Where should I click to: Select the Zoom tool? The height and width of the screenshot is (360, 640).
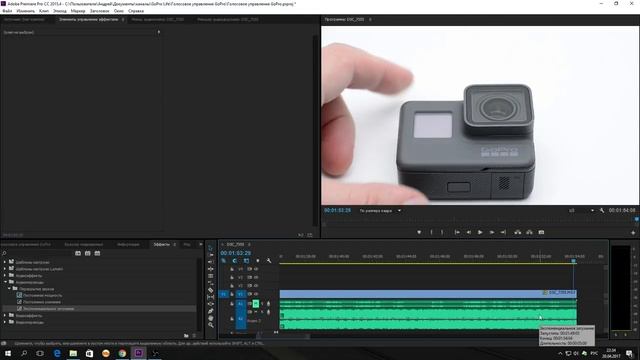[211, 325]
